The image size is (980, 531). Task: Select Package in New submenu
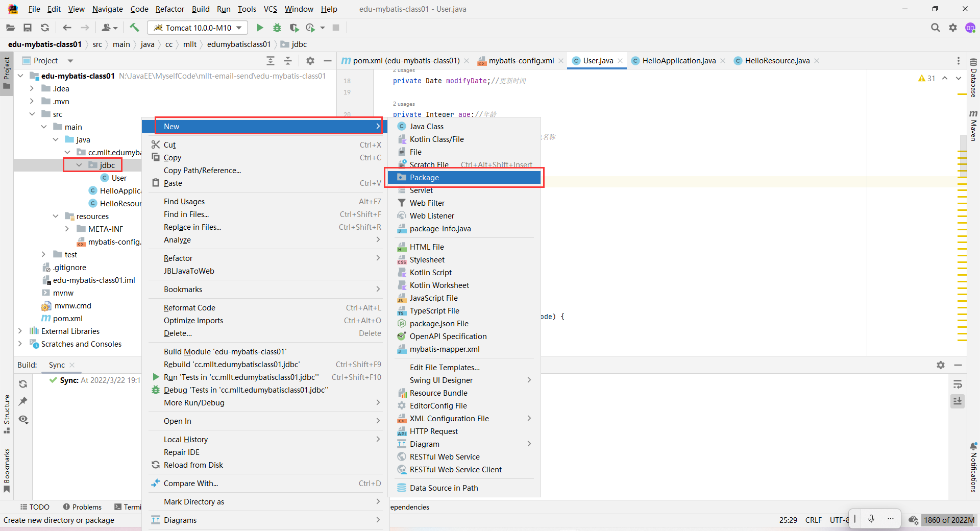(464, 177)
